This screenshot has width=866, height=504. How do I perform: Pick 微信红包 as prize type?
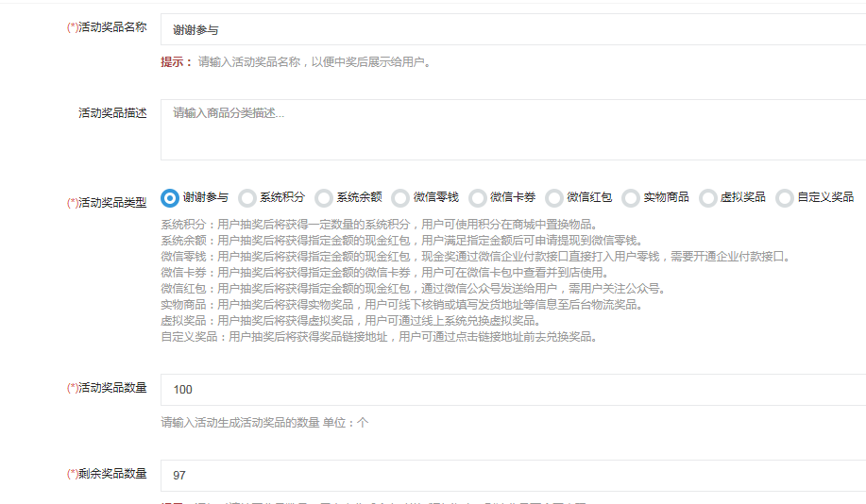coord(554,197)
